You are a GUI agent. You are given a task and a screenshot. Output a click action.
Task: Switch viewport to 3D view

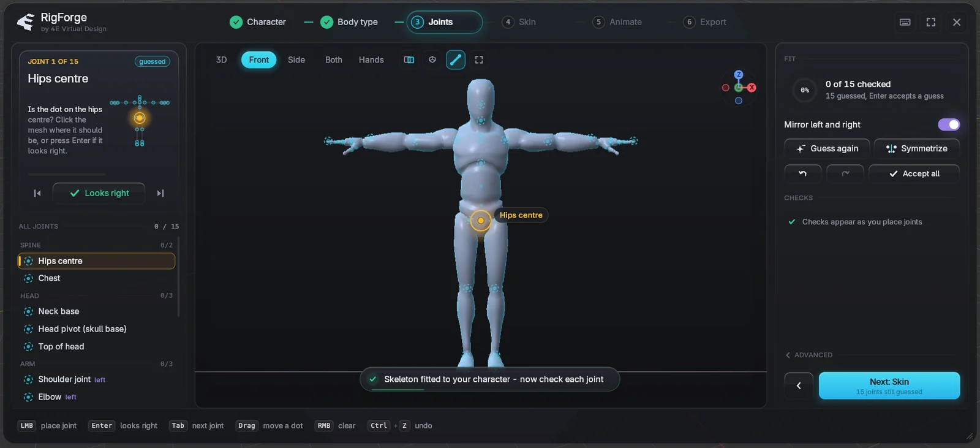pyautogui.click(x=222, y=59)
